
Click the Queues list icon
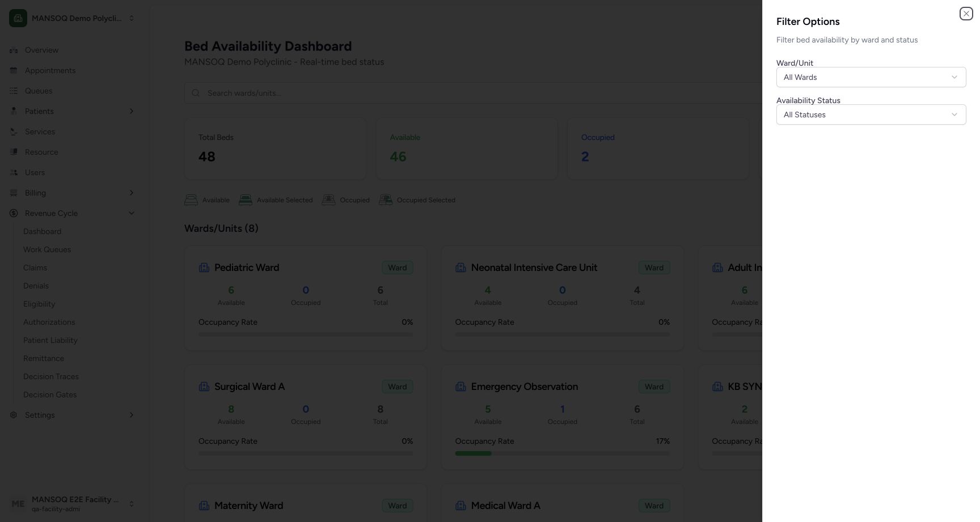tap(14, 91)
